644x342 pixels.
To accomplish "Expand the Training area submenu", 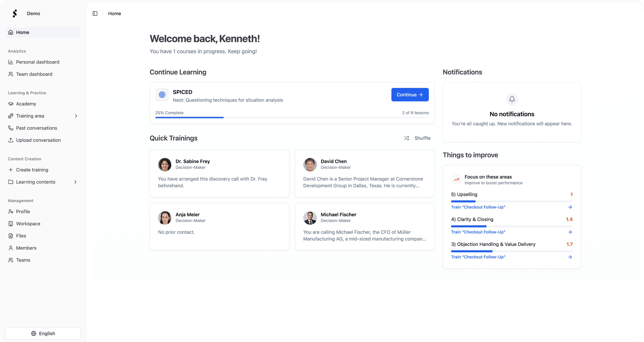I will coord(76,116).
